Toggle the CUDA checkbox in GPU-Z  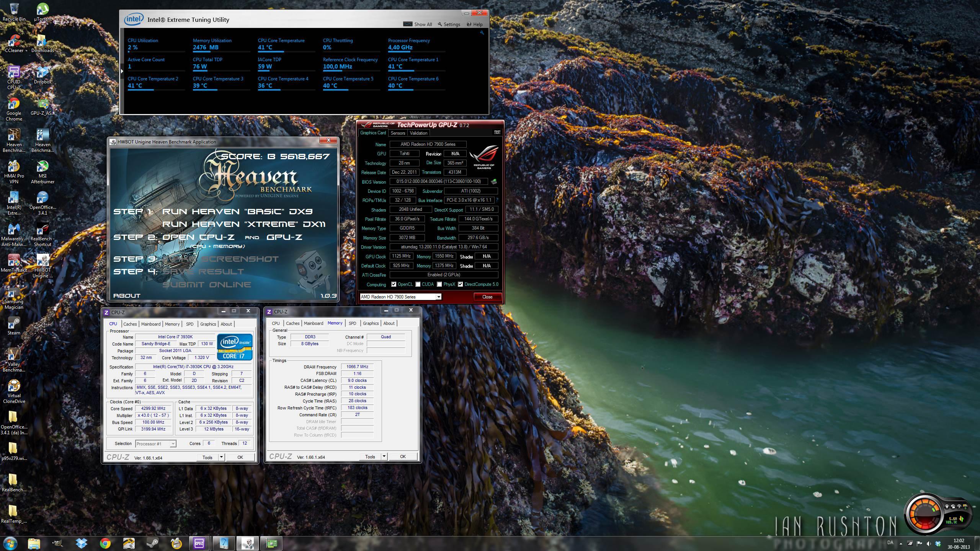pyautogui.click(x=418, y=284)
